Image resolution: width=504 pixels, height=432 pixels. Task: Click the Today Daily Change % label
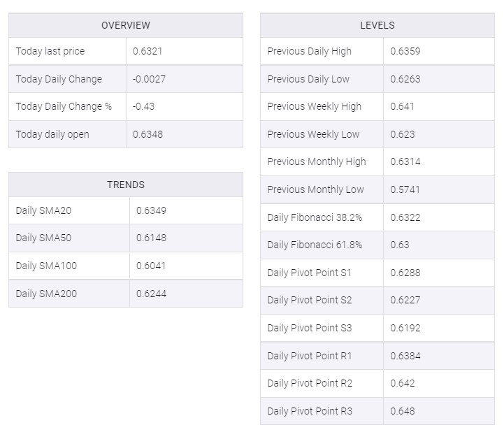click(64, 106)
